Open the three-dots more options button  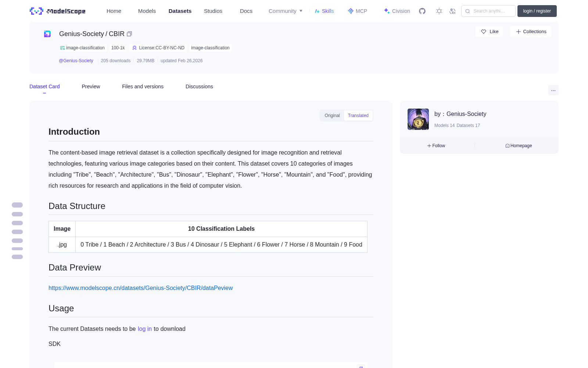coord(553,90)
